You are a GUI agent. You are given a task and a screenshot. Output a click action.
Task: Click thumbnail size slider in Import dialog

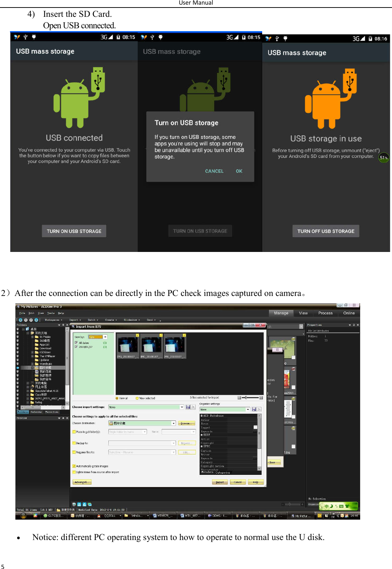[x=250, y=398]
